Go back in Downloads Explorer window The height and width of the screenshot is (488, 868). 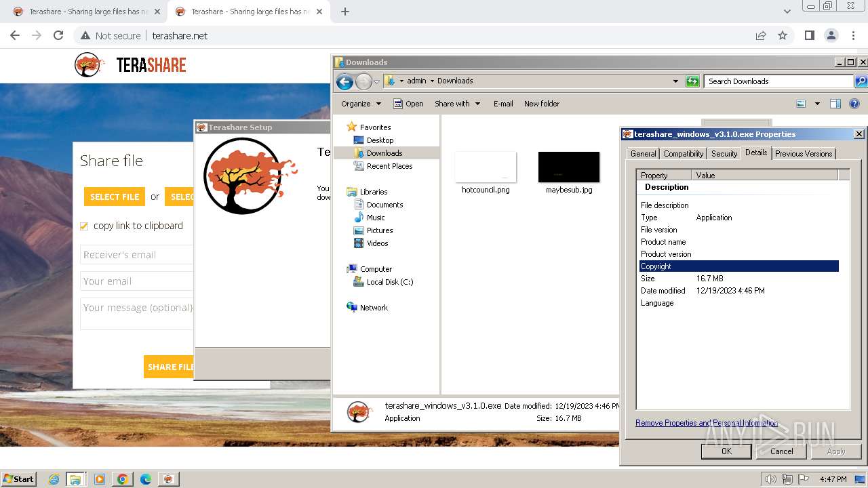[x=344, y=82]
